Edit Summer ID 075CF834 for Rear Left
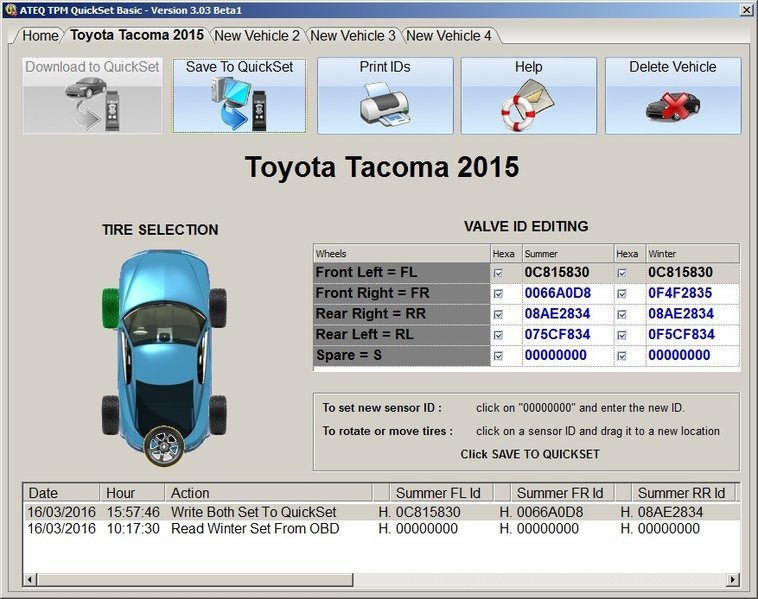The image size is (758, 599). pos(567,335)
